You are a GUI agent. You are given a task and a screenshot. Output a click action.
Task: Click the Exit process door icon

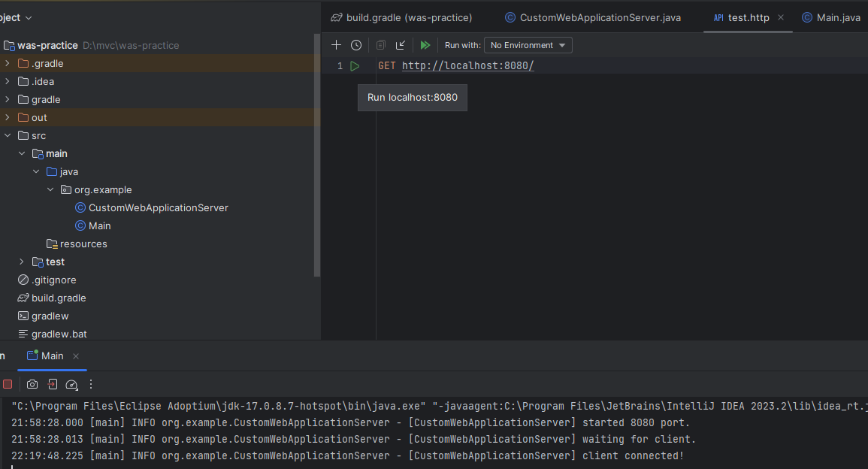[x=52, y=384]
